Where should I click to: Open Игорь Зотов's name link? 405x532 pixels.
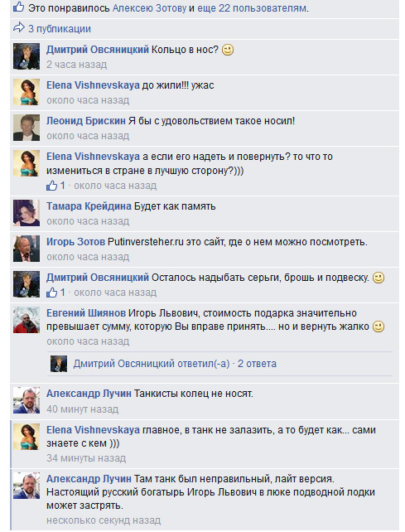tap(75, 242)
